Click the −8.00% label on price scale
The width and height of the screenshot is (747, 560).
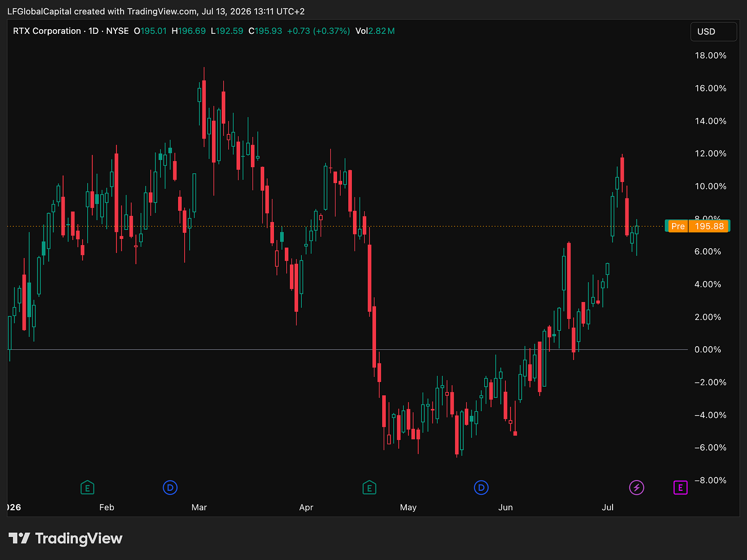coord(711,481)
